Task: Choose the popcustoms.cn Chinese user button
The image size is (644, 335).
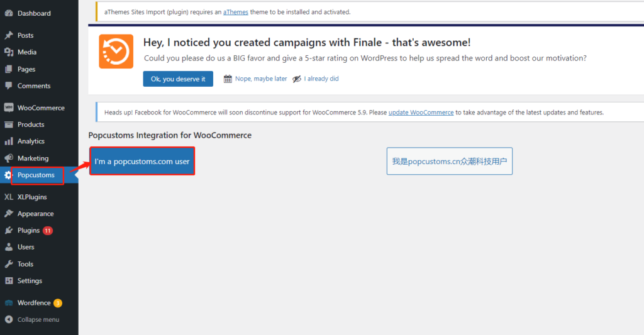Action: pyautogui.click(x=449, y=161)
